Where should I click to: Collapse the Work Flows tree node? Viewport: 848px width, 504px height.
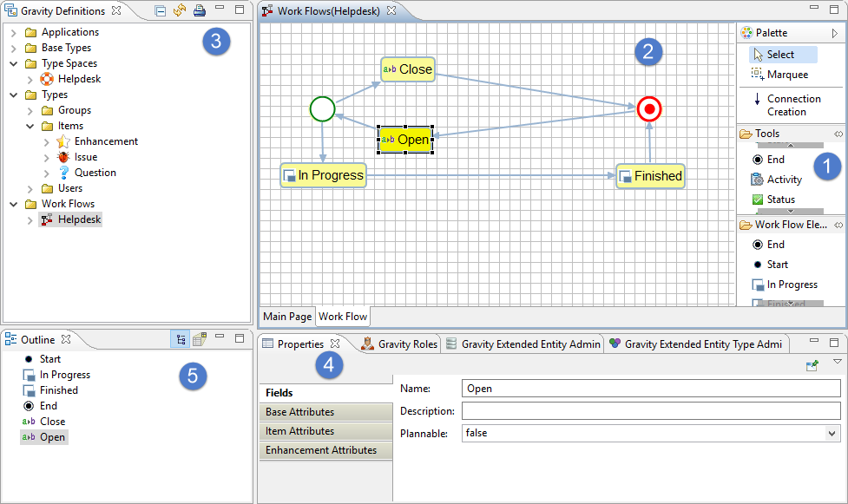(x=14, y=204)
